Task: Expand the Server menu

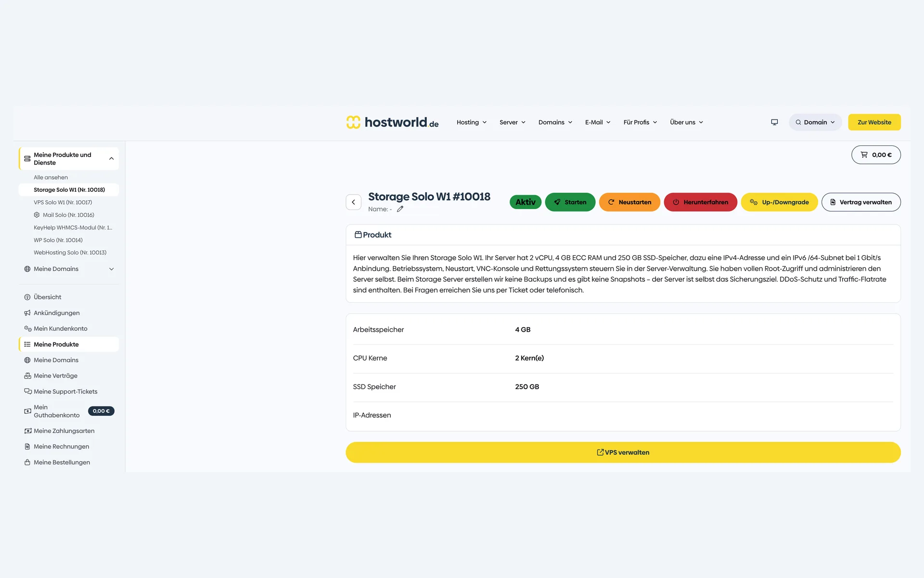Action: [513, 122]
